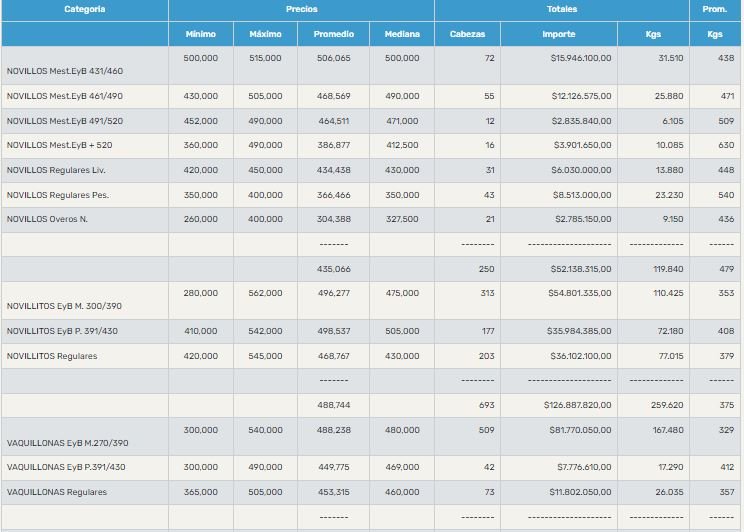Click the Importe column header
The width and height of the screenshot is (744, 532).
pyautogui.click(x=559, y=34)
